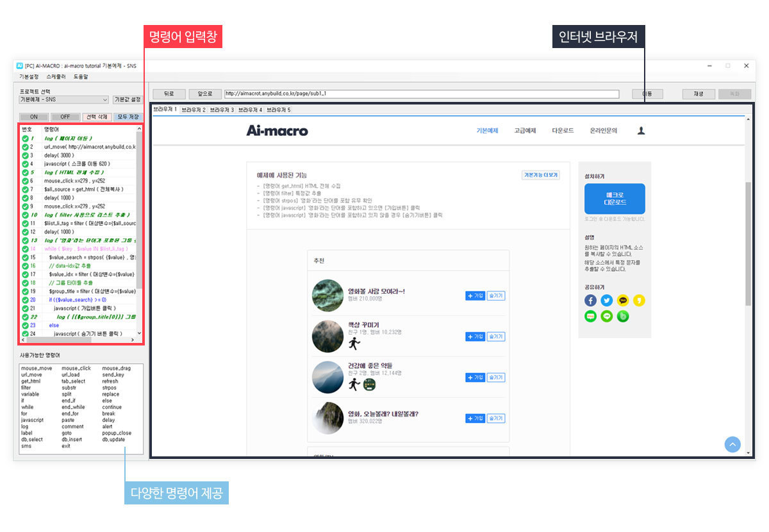This screenshot has height=532, width=769.
Task: Open the 고급예제 site navigation link
Action: point(525,131)
